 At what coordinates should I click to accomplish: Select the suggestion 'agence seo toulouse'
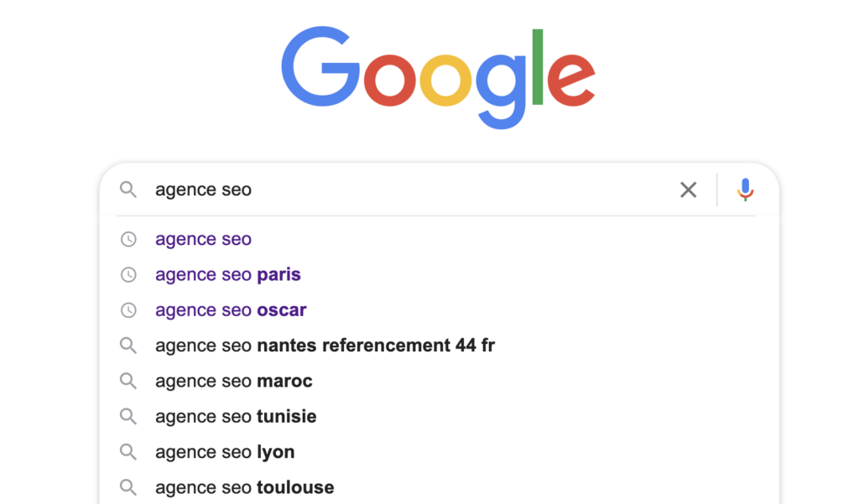(244, 486)
